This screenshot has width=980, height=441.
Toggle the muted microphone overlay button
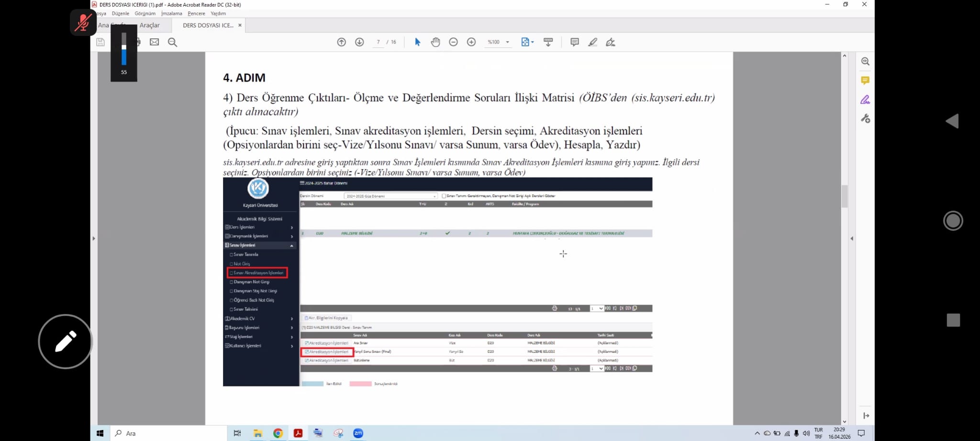[83, 22]
